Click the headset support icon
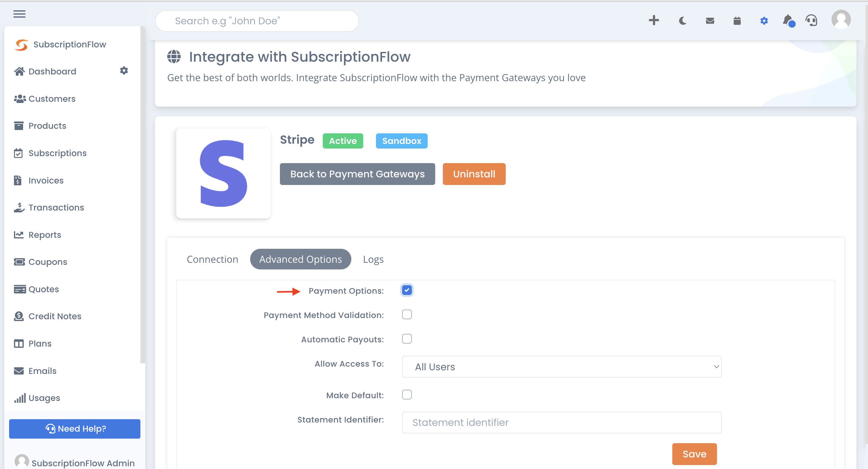This screenshot has width=868, height=469. tap(811, 21)
